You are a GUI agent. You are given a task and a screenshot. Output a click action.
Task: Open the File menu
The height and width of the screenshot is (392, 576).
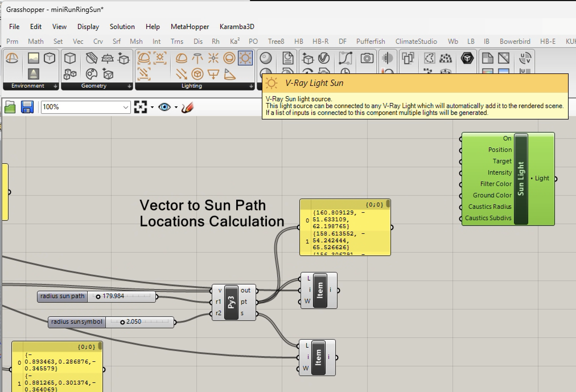pyautogui.click(x=14, y=27)
